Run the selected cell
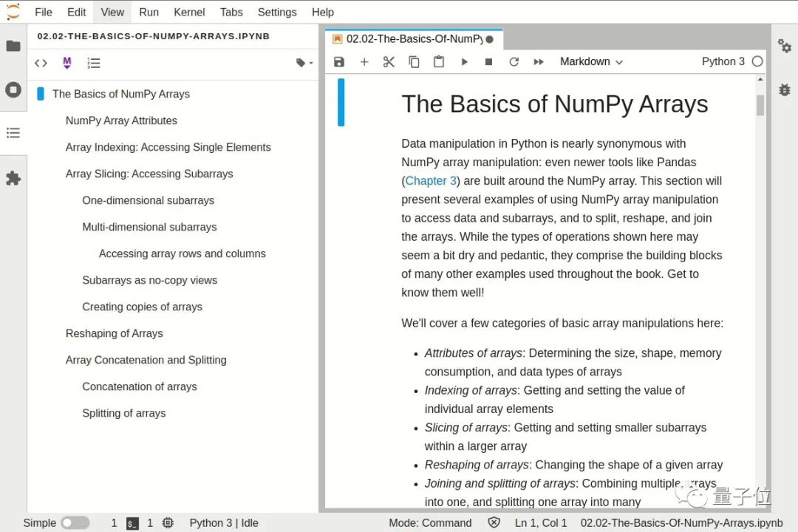The width and height of the screenshot is (798, 532). point(464,61)
